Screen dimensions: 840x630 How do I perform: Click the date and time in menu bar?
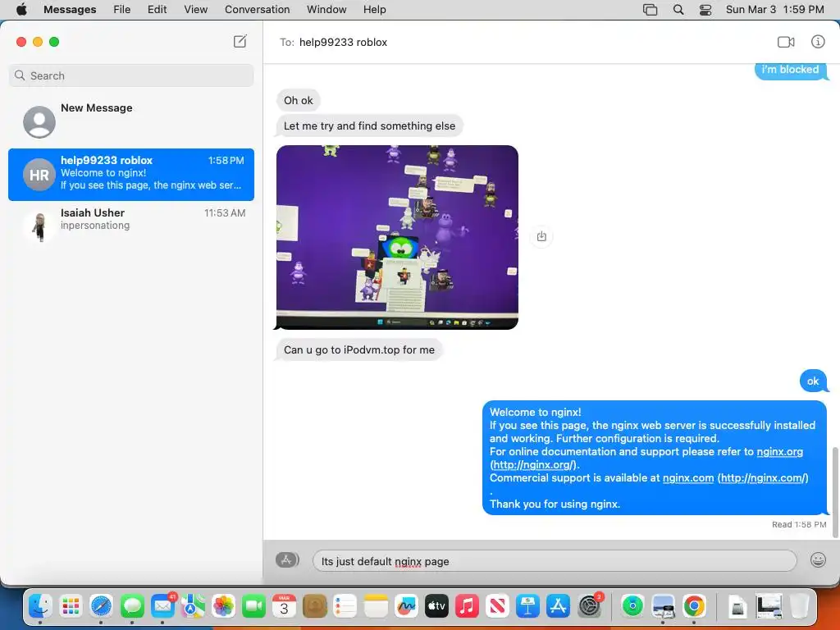pos(774,10)
